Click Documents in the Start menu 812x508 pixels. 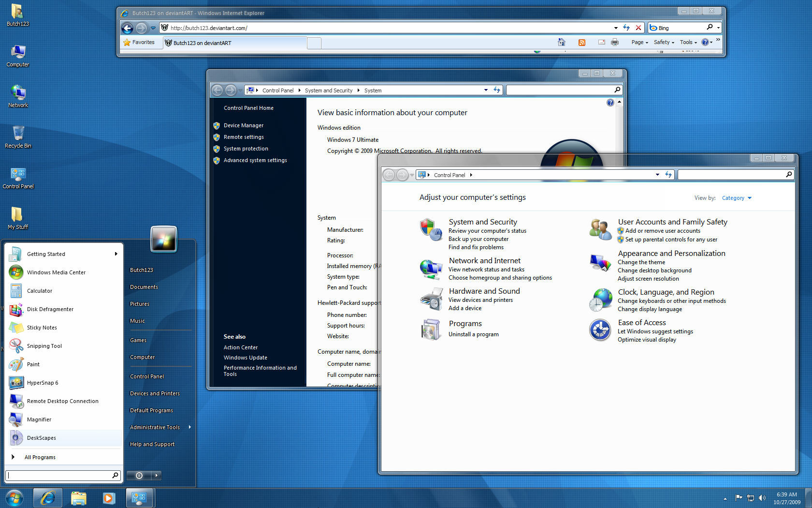144,287
